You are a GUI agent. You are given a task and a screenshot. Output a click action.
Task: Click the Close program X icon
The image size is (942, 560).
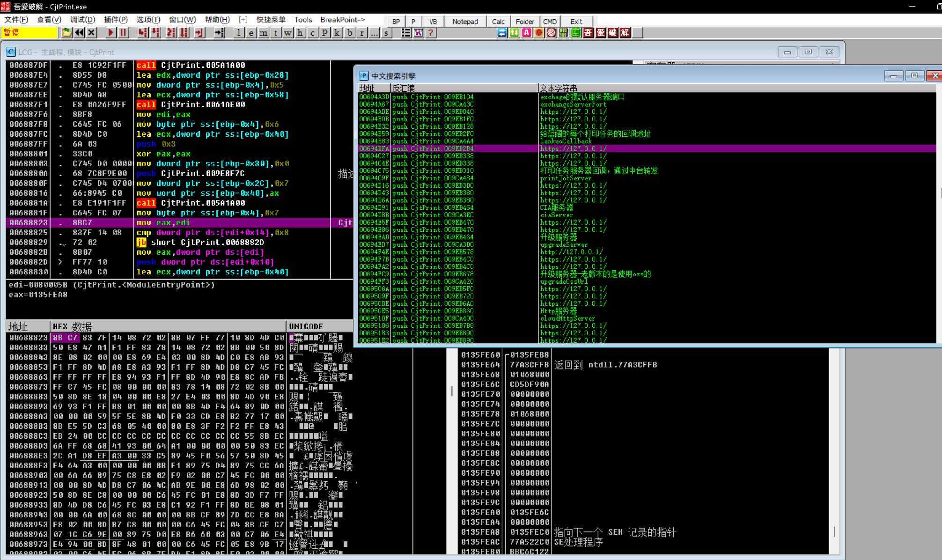pyautogui.click(x=92, y=33)
